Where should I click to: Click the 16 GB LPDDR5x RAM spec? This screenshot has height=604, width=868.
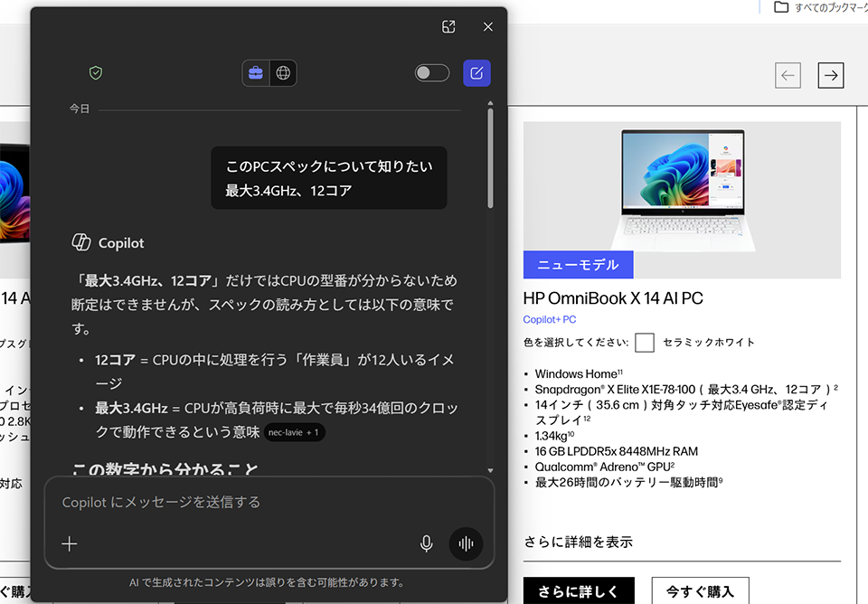click(x=616, y=451)
